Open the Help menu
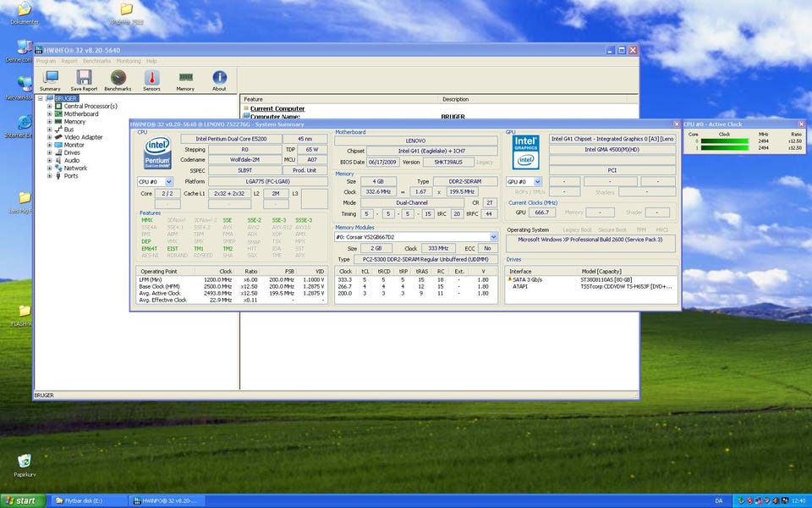 point(151,61)
